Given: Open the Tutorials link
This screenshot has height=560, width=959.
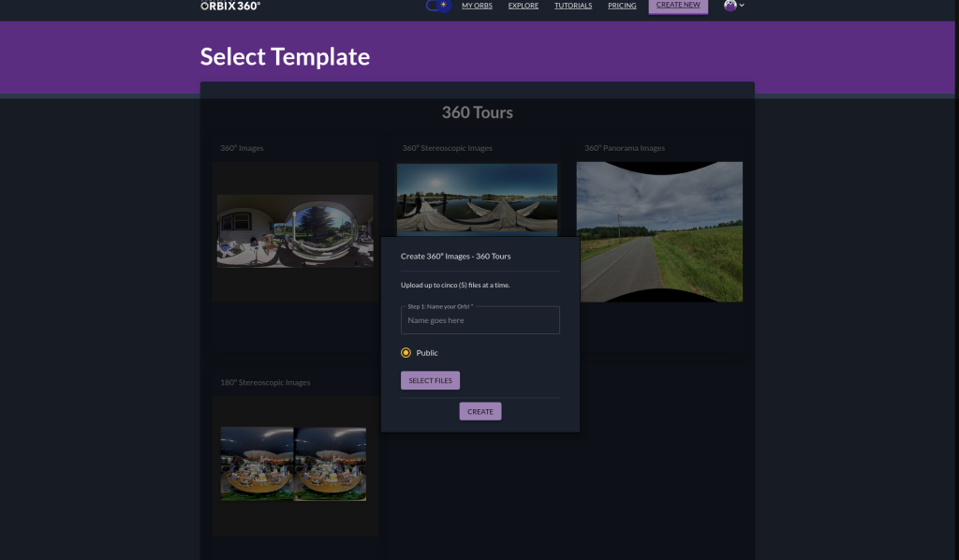Looking at the screenshot, I should tap(573, 6).
